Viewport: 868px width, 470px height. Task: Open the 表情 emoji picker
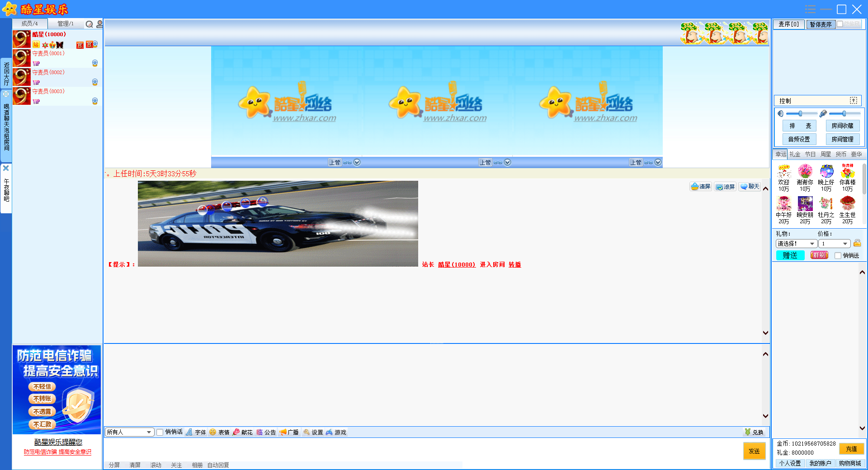point(213,432)
